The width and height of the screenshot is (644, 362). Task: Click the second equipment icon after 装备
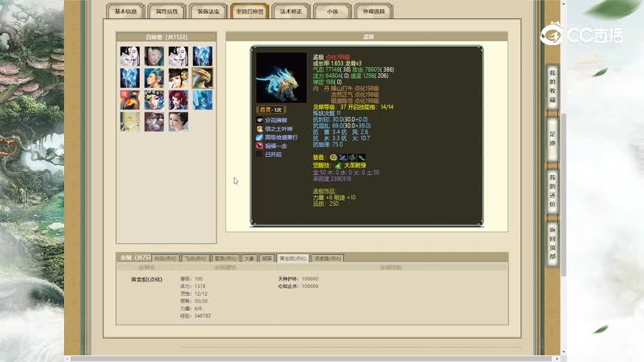[342, 158]
